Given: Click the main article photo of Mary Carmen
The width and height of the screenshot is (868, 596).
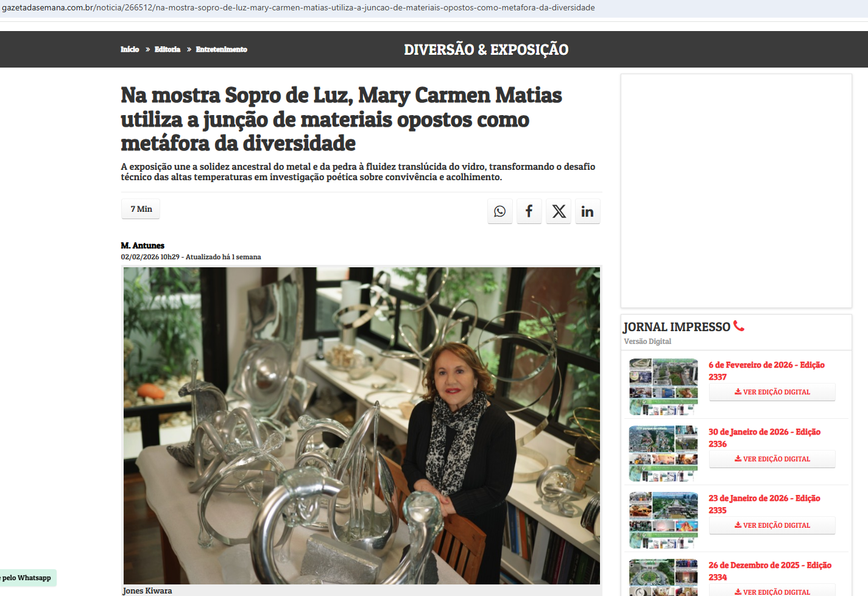Looking at the screenshot, I should [362, 426].
